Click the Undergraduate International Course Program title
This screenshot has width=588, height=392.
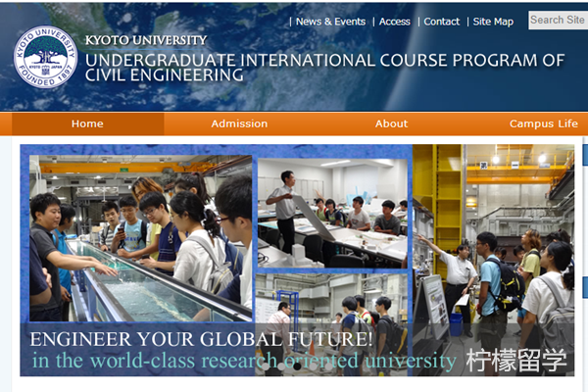point(324,68)
